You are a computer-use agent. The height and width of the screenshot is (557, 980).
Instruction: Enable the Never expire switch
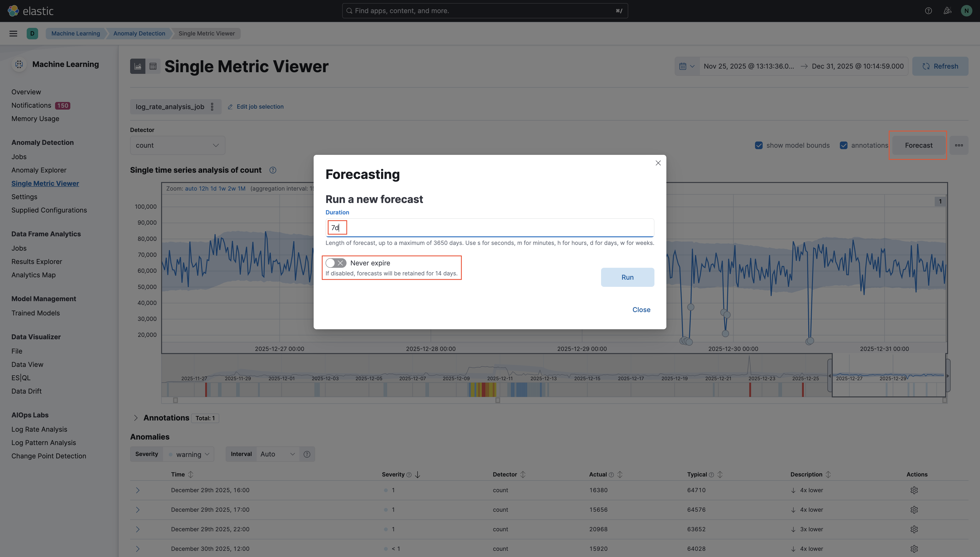[336, 263]
